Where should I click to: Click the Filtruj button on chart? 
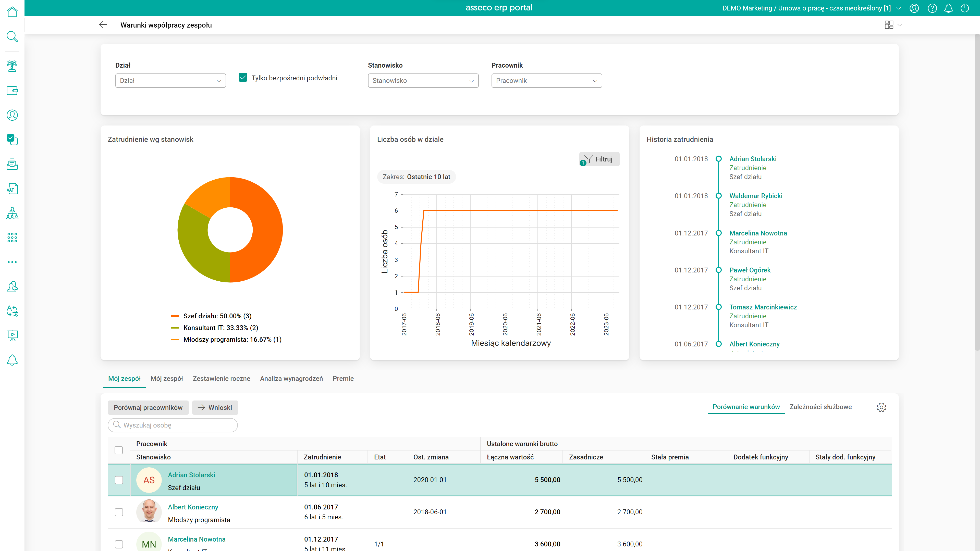599,159
